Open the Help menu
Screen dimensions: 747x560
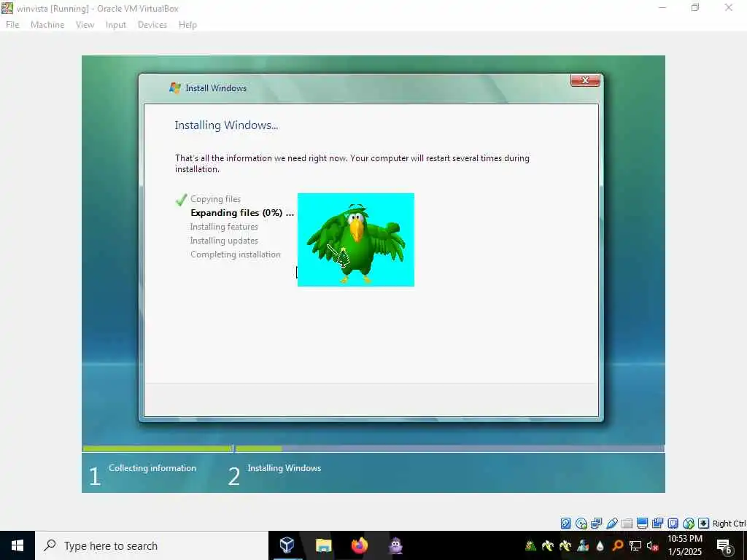(187, 25)
